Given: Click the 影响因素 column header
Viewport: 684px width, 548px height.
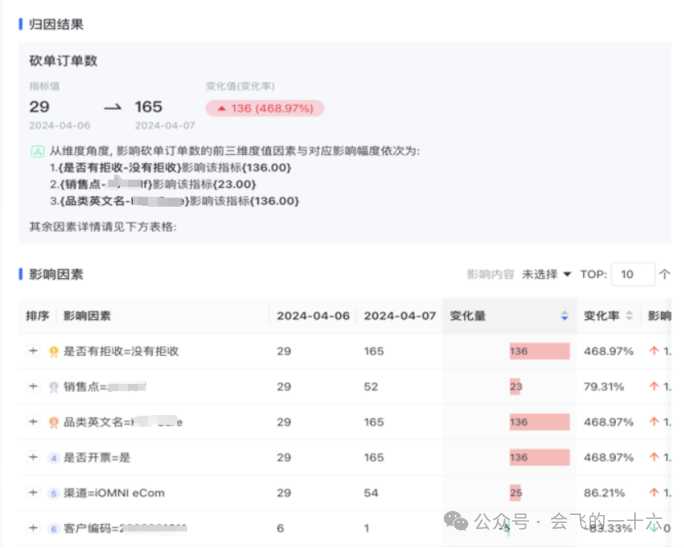Looking at the screenshot, I should 87,315.
